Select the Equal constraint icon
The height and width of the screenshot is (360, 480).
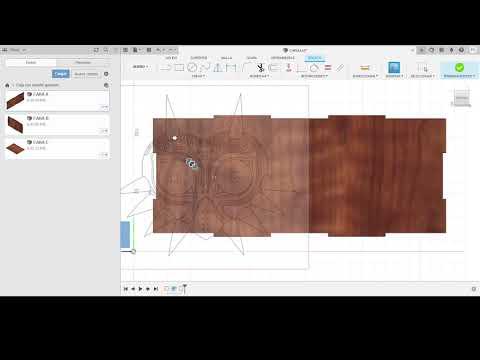click(328, 68)
